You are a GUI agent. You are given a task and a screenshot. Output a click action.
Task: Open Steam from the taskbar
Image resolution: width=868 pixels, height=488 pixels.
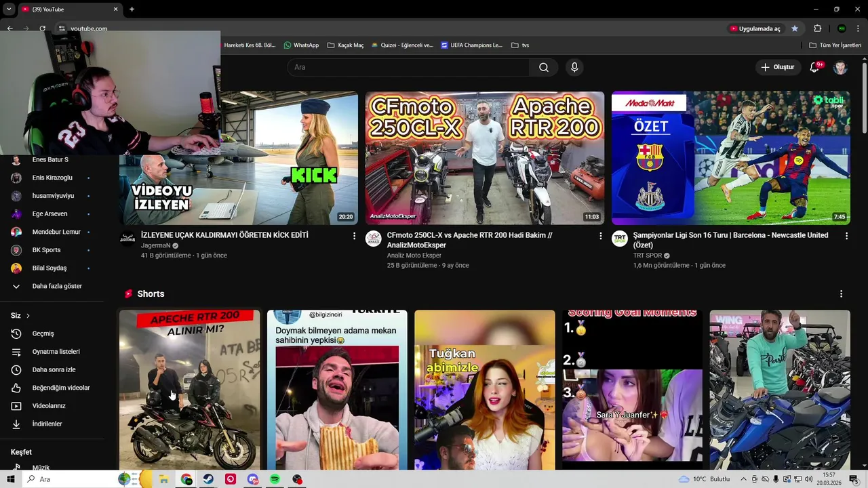(208, 479)
